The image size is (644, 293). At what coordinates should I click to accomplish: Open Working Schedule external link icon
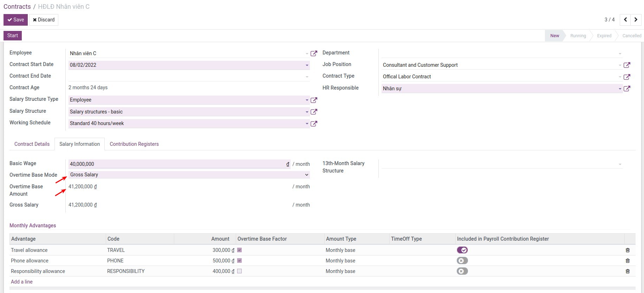(314, 124)
